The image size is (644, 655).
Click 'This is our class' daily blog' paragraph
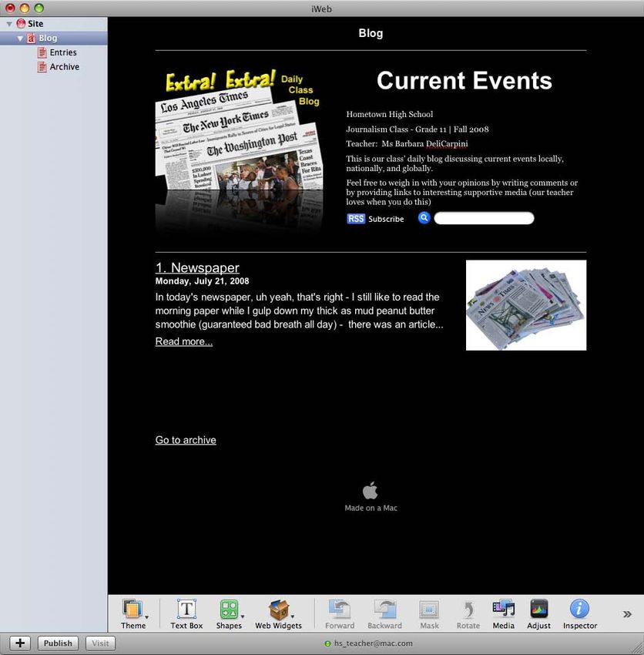point(454,163)
